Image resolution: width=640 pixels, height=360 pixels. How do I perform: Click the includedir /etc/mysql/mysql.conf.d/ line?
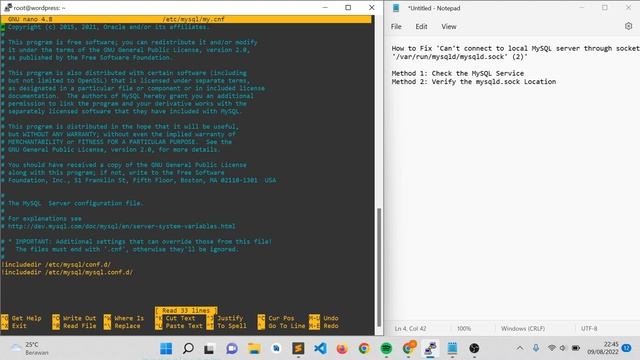pos(67,272)
